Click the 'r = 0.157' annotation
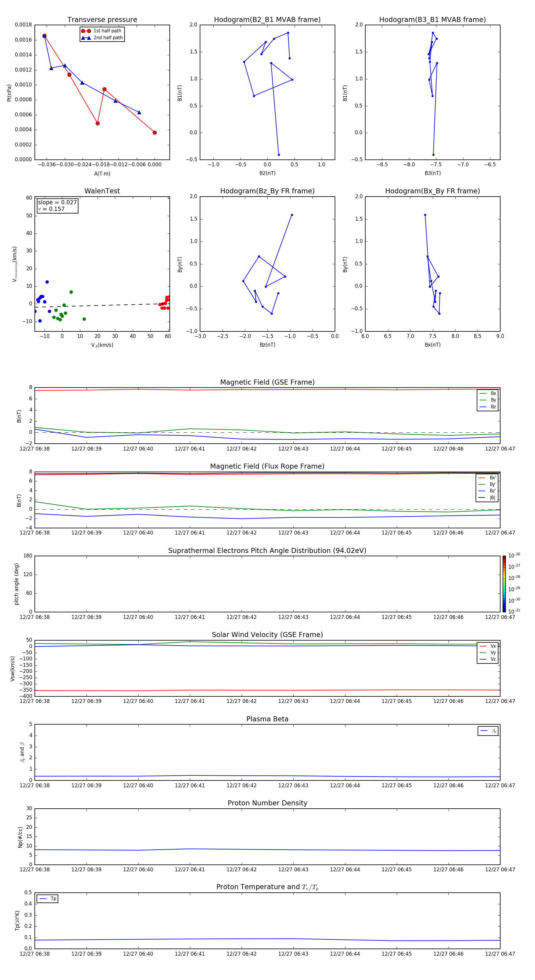This screenshot has height=980, width=535. 51,209
